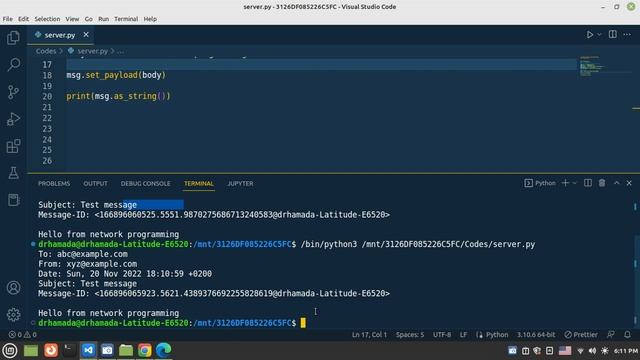
Task: Close the terminal panel
Action: [x=629, y=183]
